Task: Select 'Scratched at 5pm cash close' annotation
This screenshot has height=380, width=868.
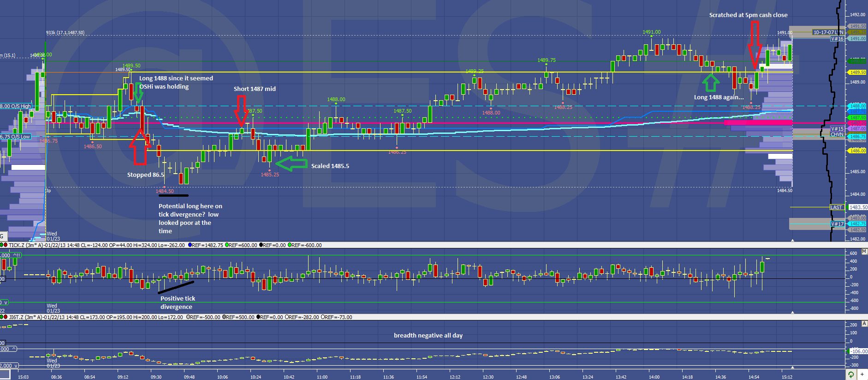Action: pyautogui.click(x=748, y=15)
